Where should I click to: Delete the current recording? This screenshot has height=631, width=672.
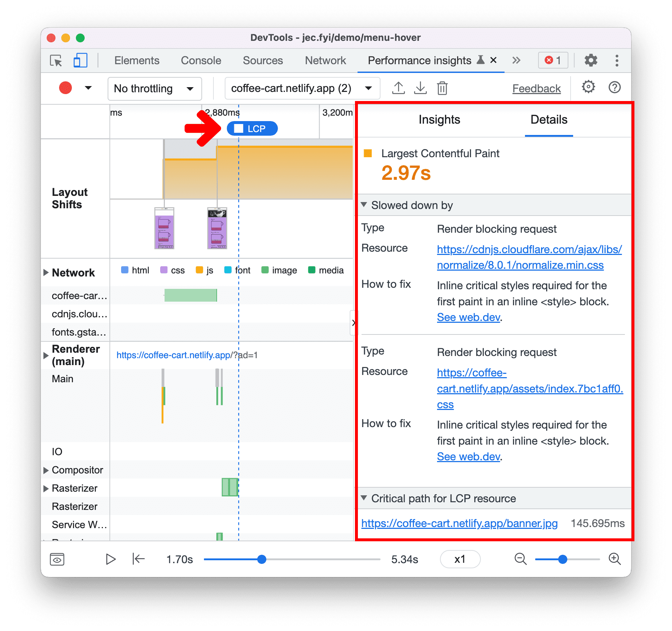coord(442,88)
